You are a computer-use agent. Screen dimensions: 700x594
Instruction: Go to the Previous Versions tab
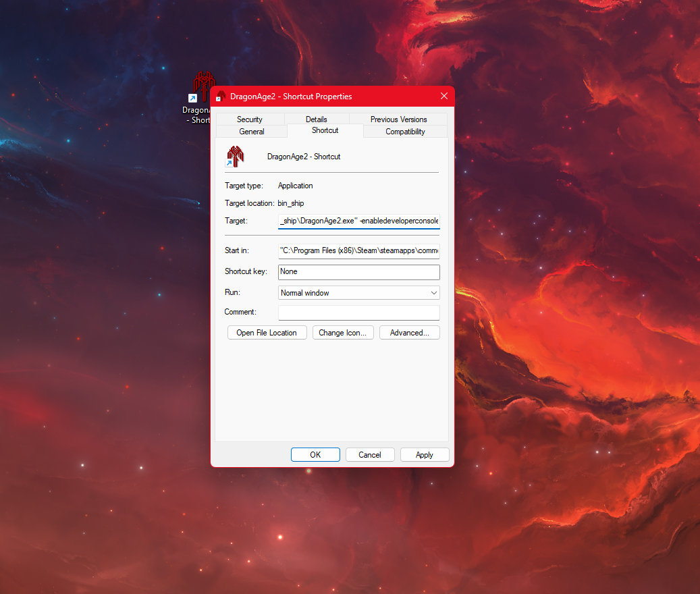click(399, 119)
